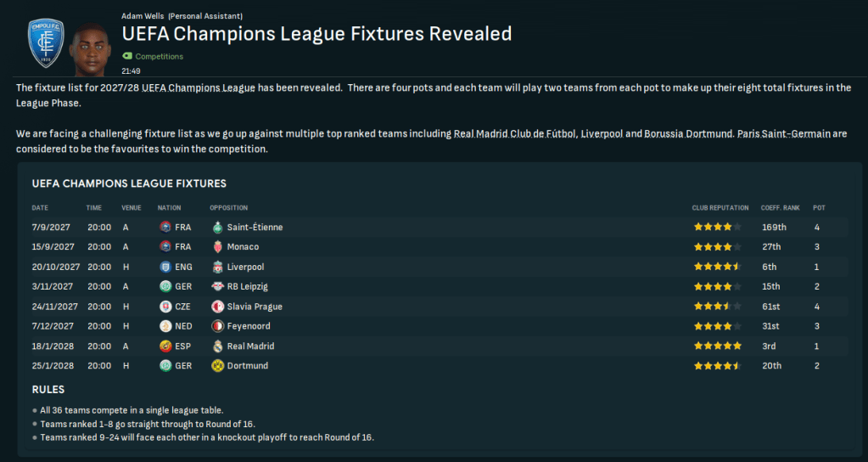Sort fixtures by Coeff. Rank header
The width and height of the screenshot is (868, 462).
779,208
